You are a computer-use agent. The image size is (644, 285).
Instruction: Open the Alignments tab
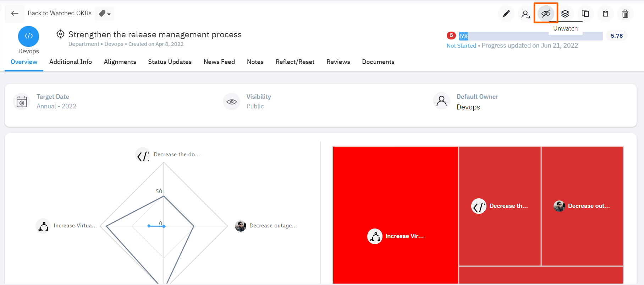point(120,62)
